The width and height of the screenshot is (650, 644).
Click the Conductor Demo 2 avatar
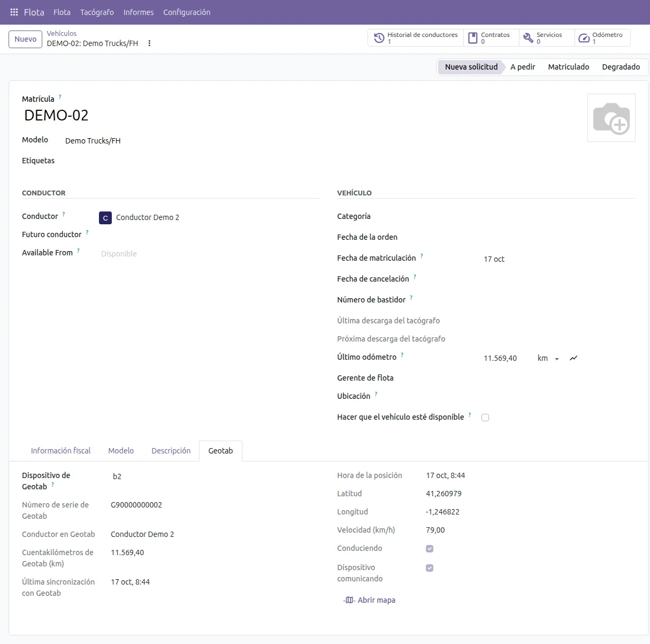[x=105, y=218]
